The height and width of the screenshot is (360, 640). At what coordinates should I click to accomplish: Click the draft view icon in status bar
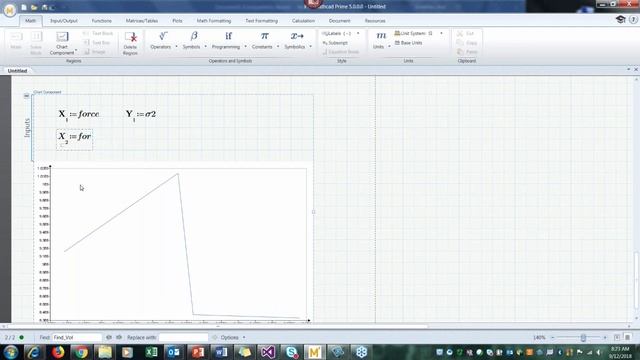[x=627, y=338]
